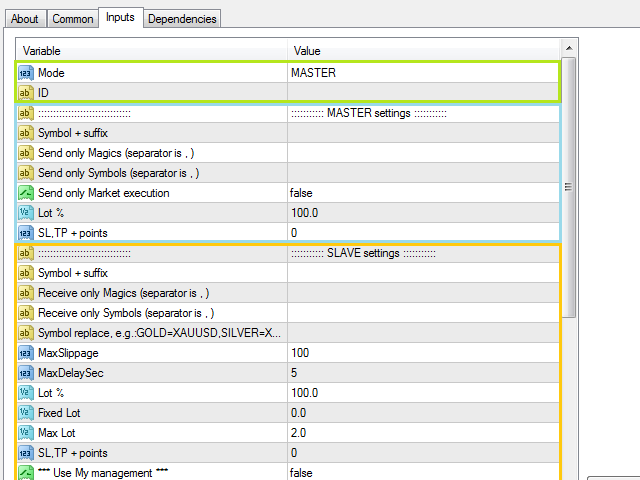Click the Fixed Lot value 0.0

click(298, 413)
